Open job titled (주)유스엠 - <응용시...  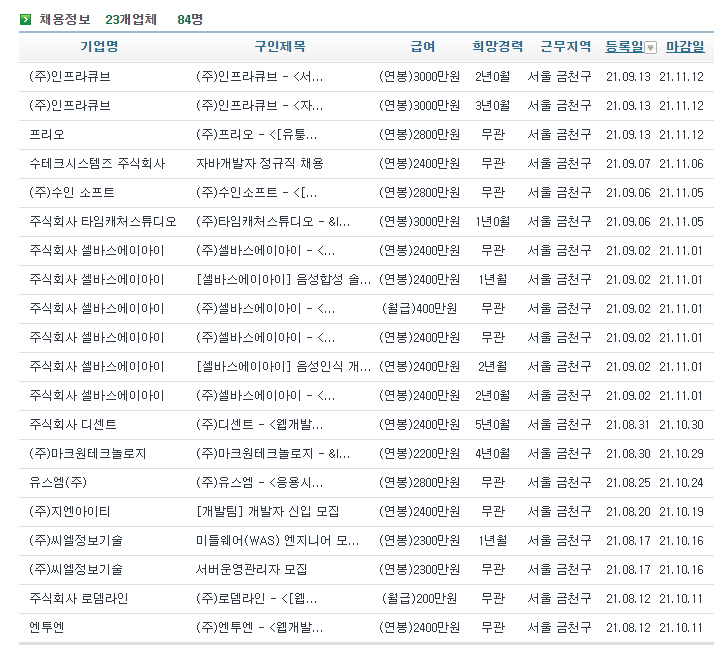(x=259, y=483)
